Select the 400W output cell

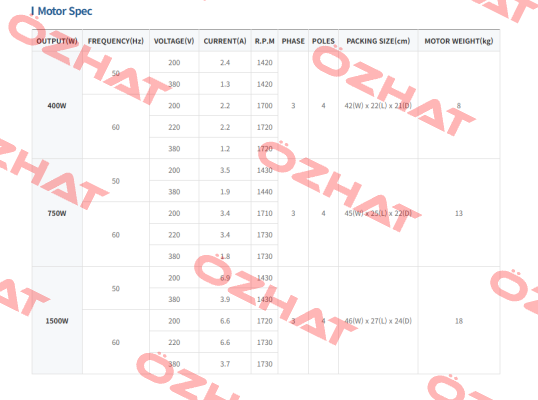click(57, 106)
